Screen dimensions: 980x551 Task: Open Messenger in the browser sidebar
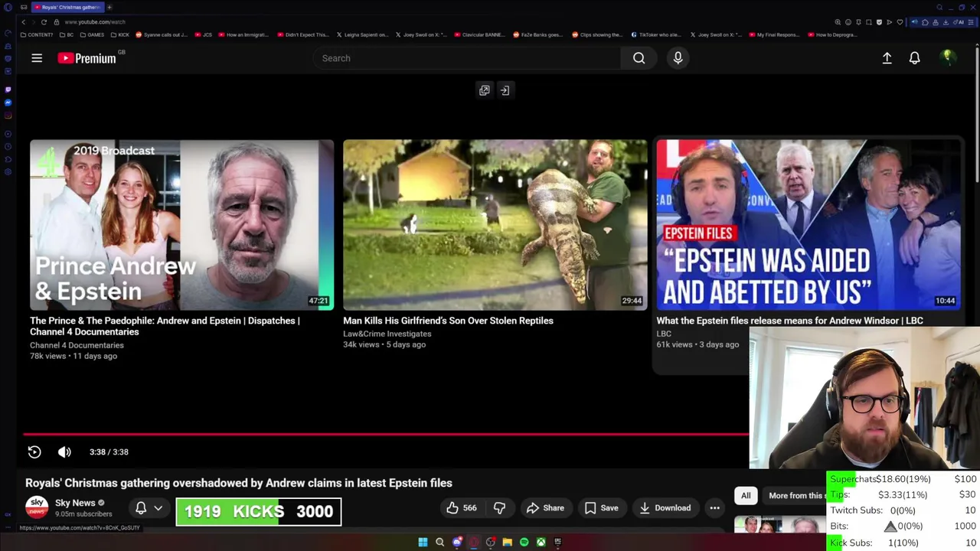click(x=8, y=102)
